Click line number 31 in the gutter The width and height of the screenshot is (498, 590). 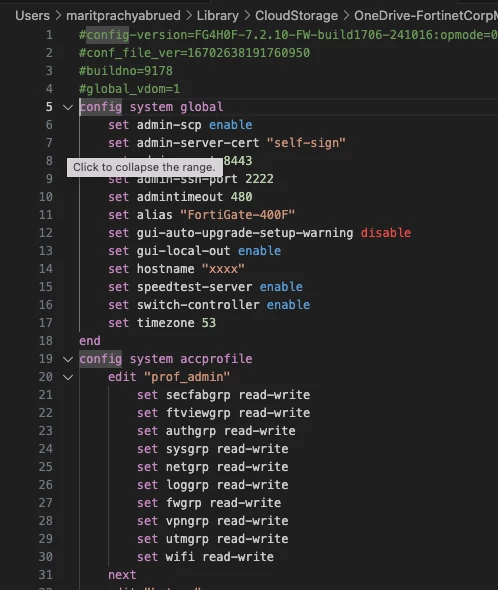(46, 575)
